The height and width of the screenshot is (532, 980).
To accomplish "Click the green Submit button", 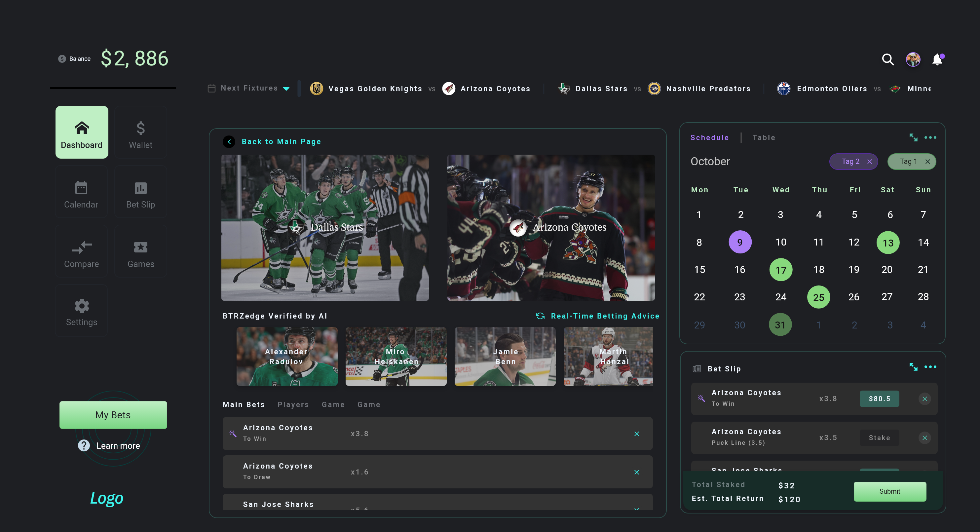I will coord(889,491).
